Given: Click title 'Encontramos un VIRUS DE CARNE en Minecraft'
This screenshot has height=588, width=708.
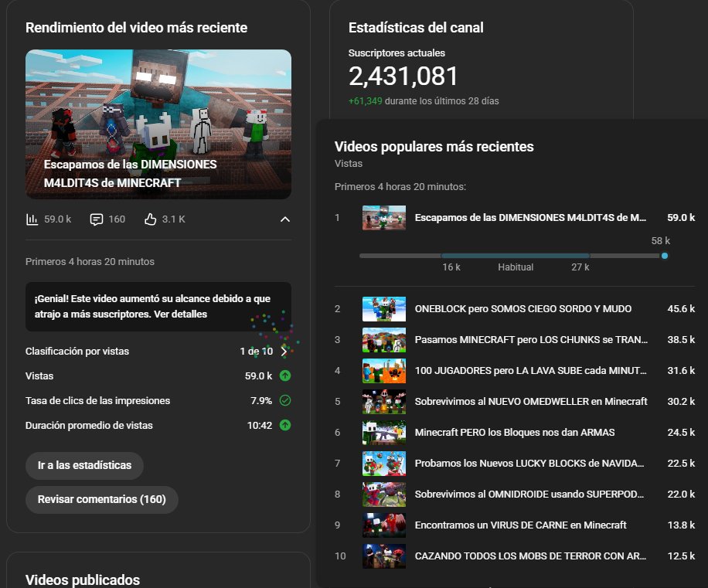Looking at the screenshot, I should (x=521, y=525).
